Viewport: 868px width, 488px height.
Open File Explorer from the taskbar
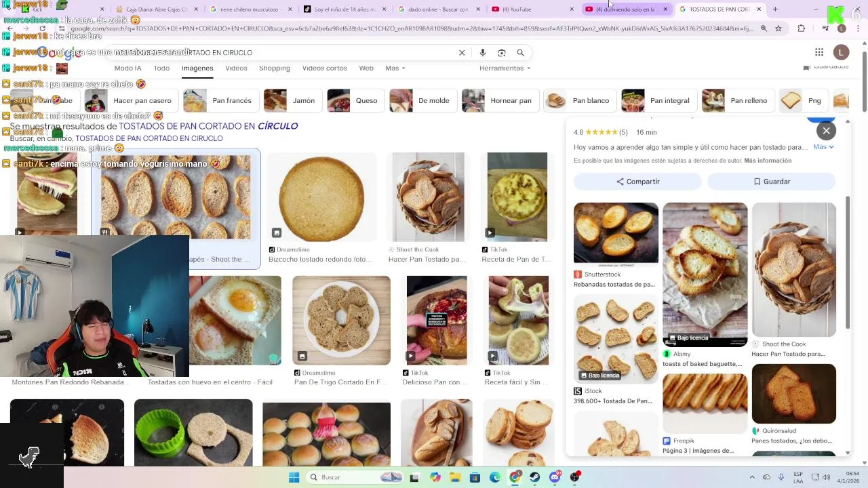[x=455, y=477]
